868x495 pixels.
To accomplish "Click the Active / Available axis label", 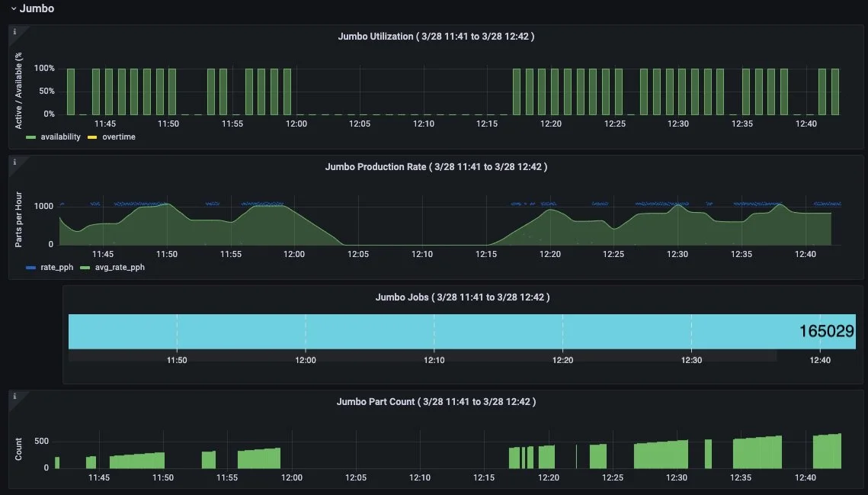I will 18,91.
